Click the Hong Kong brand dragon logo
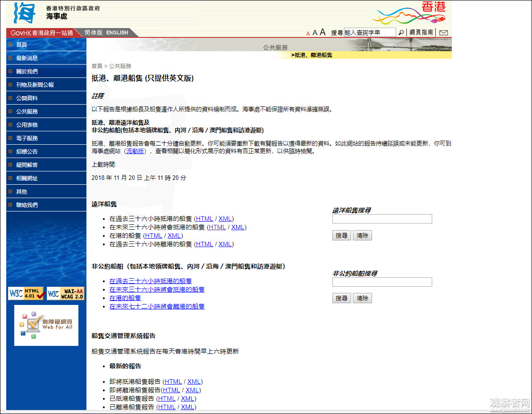Image resolution: width=532 pixels, height=414 pixels. (409, 13)
